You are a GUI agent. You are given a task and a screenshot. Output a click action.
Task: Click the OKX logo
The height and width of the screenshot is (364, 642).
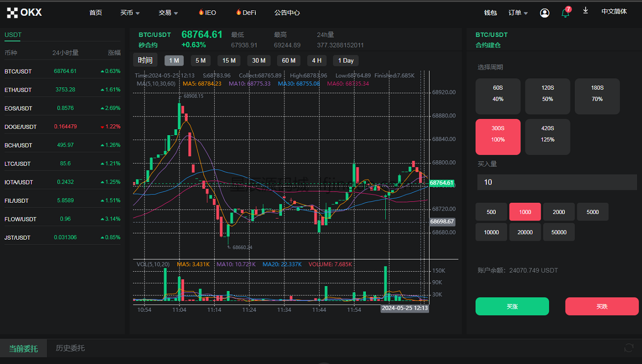pos(25,13)
